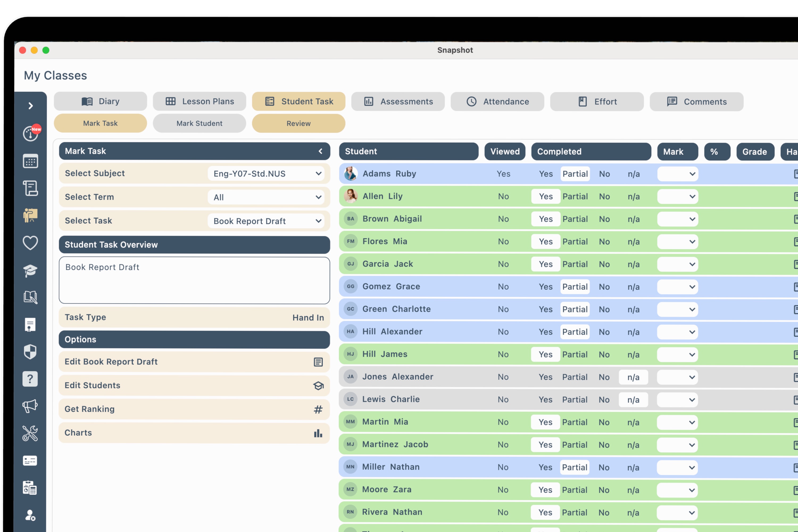This screenshot has height=532, width=798.
Task: Click the bar chart icon beside Charts
Action: click(318, 433)
